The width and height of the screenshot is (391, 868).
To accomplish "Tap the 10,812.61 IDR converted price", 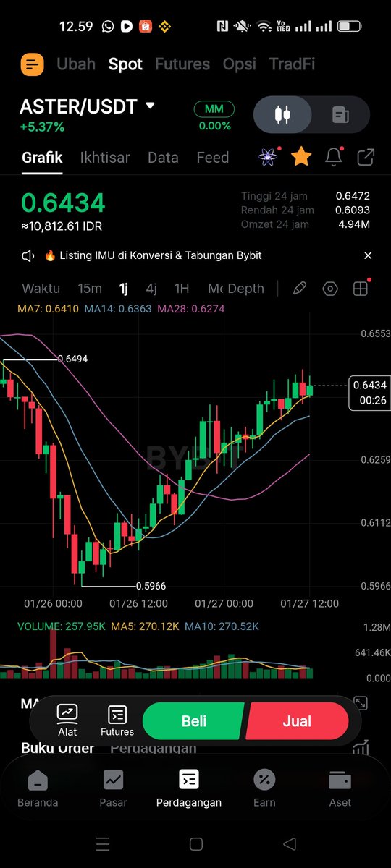I will coord(62,226).
